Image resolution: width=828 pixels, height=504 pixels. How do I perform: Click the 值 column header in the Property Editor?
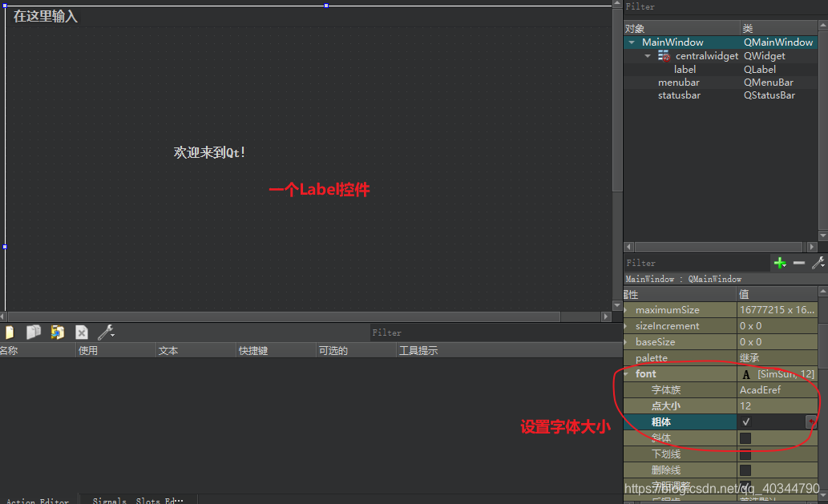point(777,294)
